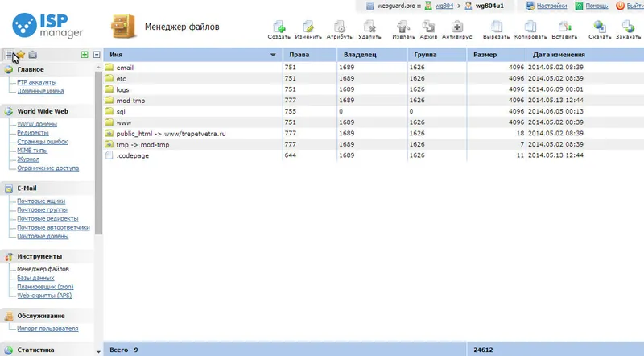
Task: Click the Создать (create) toolbar icon
Action: (x=279, y=27)
